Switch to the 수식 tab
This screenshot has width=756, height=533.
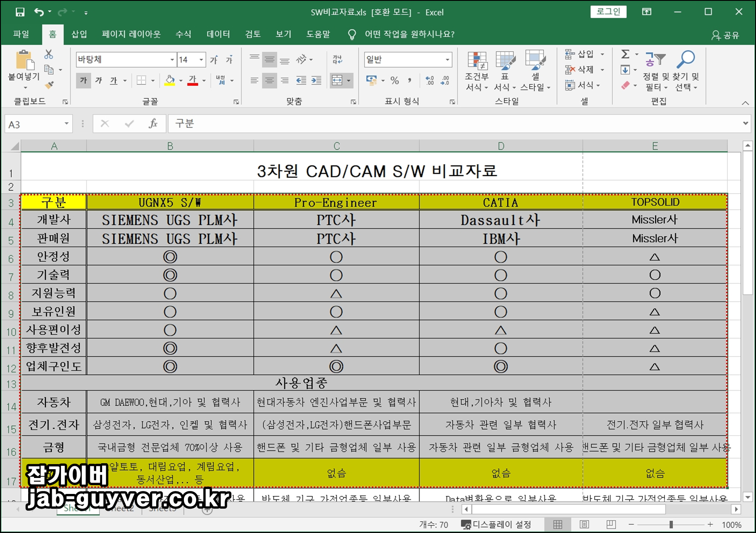click(183, 34)
